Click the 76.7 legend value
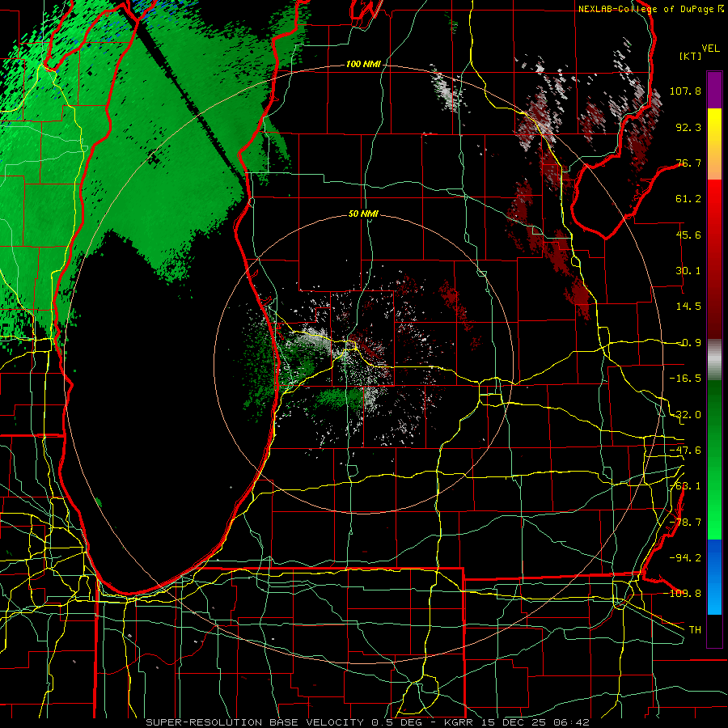 pyautogui.click(x=688, y=163)
